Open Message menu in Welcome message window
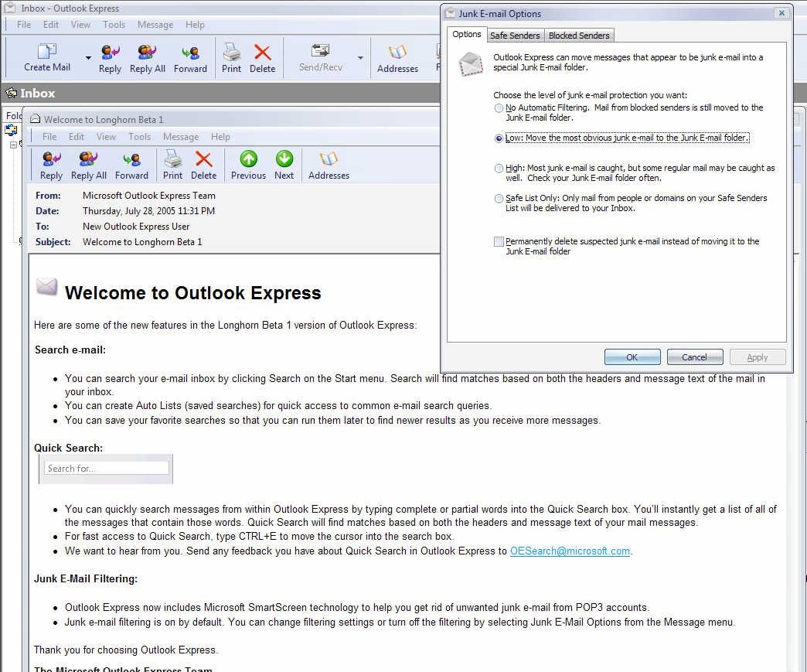 point(181,136)
